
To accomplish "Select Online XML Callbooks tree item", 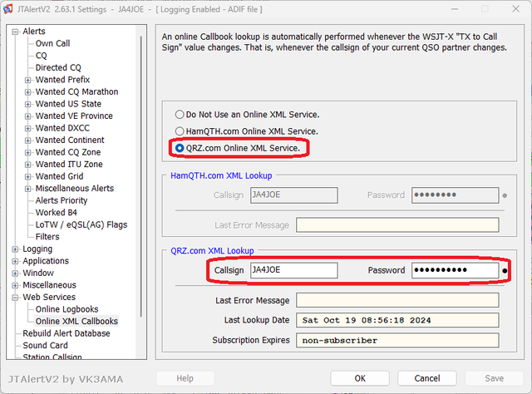I will point(76,321).
